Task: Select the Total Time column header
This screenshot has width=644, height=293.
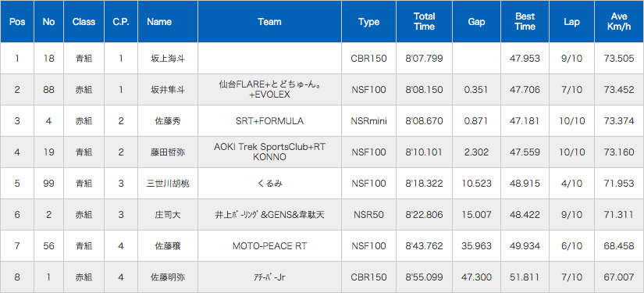Action: point(425,22)
